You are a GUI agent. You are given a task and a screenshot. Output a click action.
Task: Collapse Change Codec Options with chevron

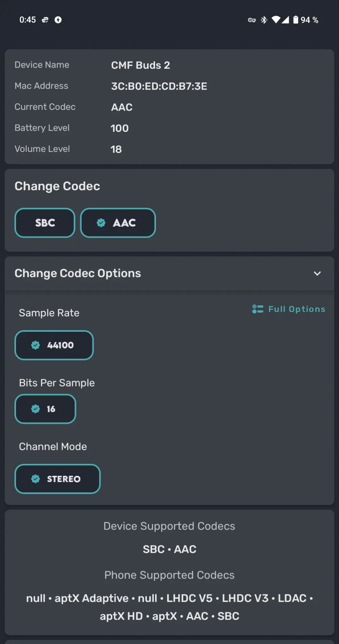tap(317, 273)
